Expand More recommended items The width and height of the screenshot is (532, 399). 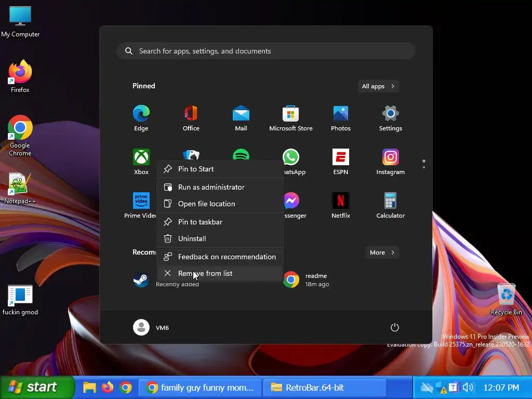(382, 252)
